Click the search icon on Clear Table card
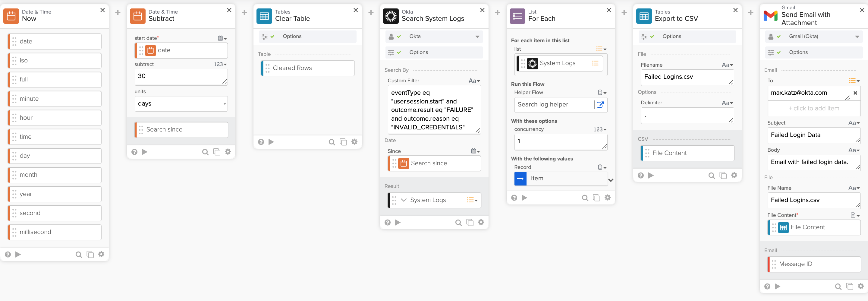The image size is (868, 301). [x=332, y=142]
